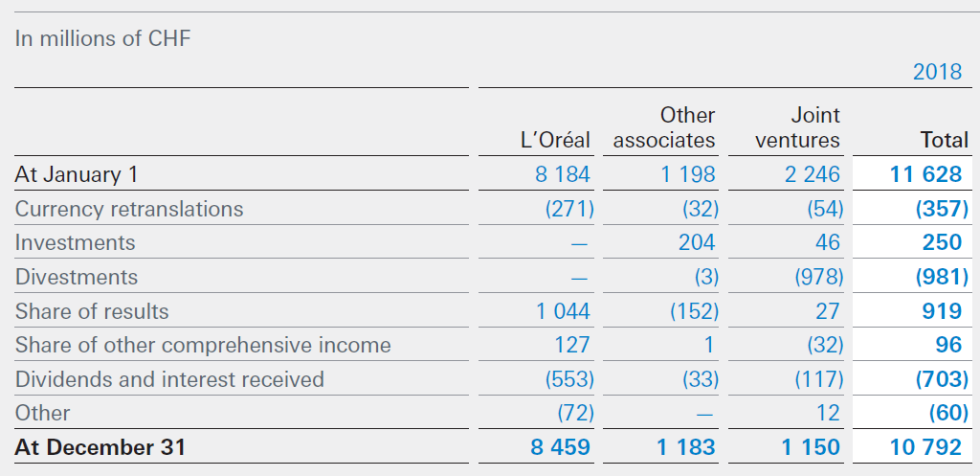Select the Total column header

pyautogui.click(x=944, y=141)
